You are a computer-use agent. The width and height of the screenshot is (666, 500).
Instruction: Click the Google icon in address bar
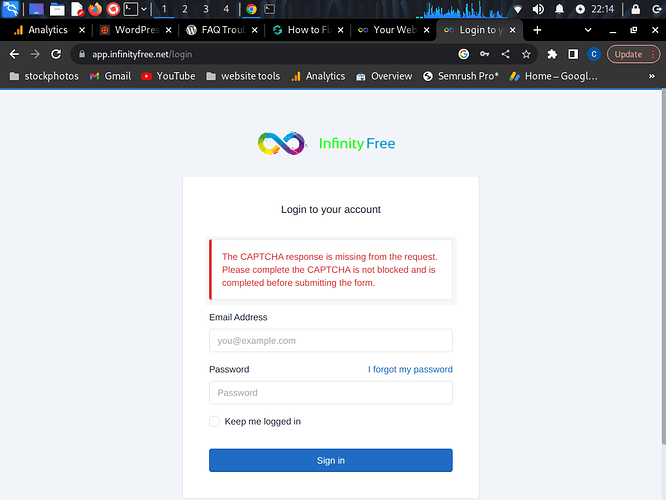point(464,54)
